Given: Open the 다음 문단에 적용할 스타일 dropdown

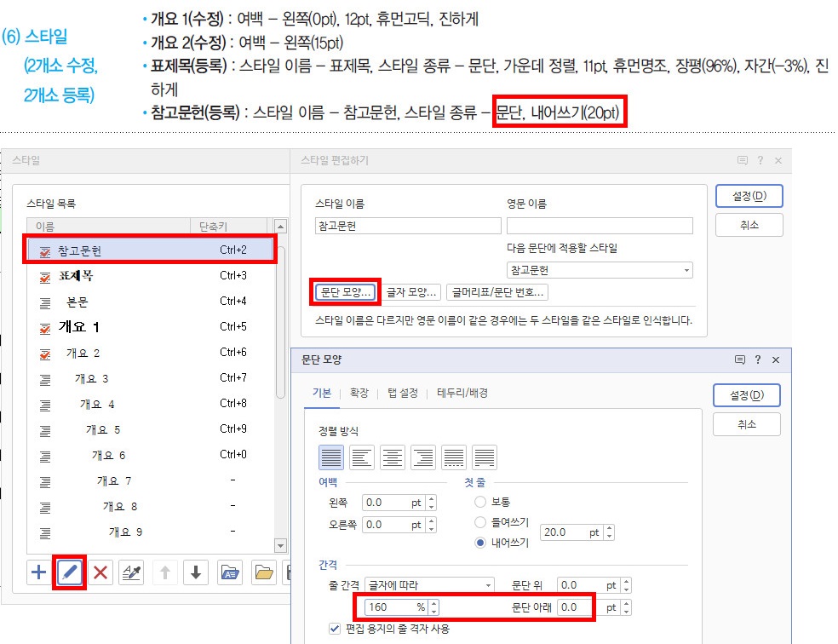Looking at the screenshot, I should (600, 270).
